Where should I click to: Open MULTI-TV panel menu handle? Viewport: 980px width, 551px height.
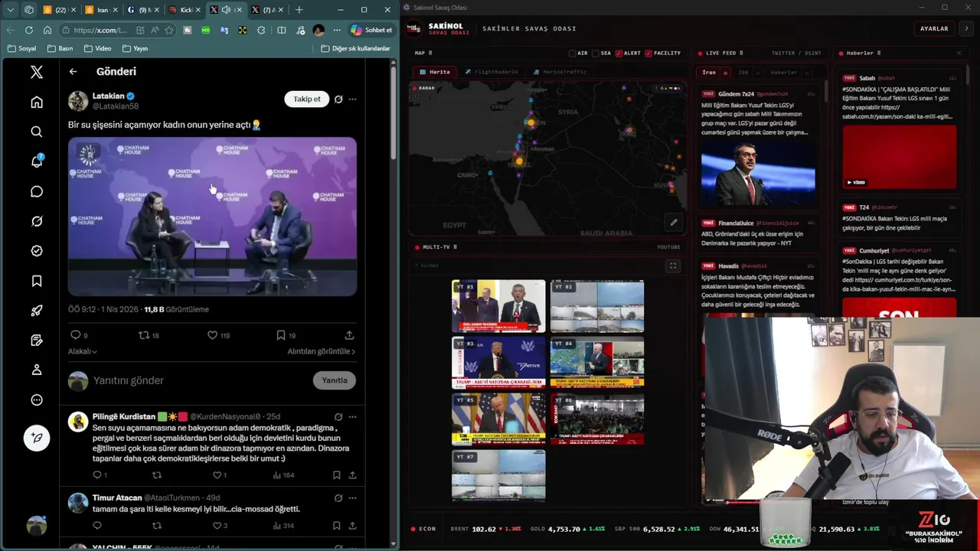coord(455,247)
